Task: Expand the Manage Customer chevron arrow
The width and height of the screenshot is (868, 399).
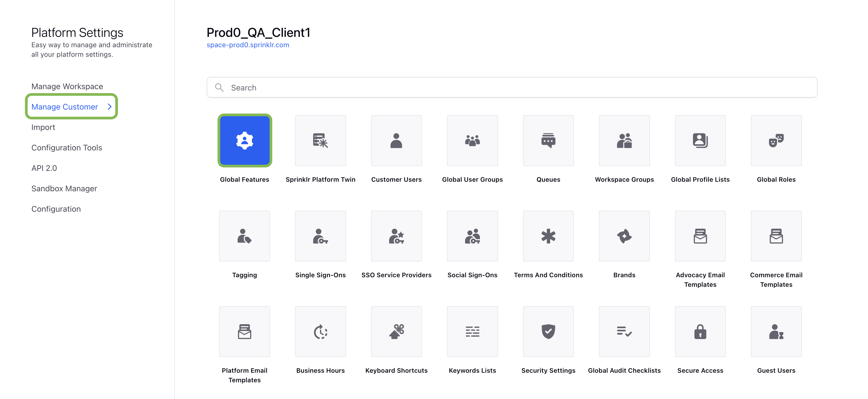Action: [x=109, y=107]
